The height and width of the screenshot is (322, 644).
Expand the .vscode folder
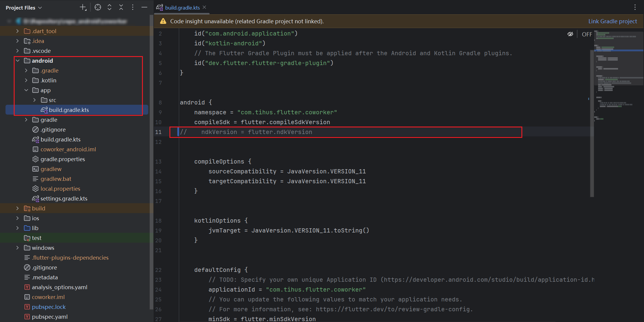point(17,51)
